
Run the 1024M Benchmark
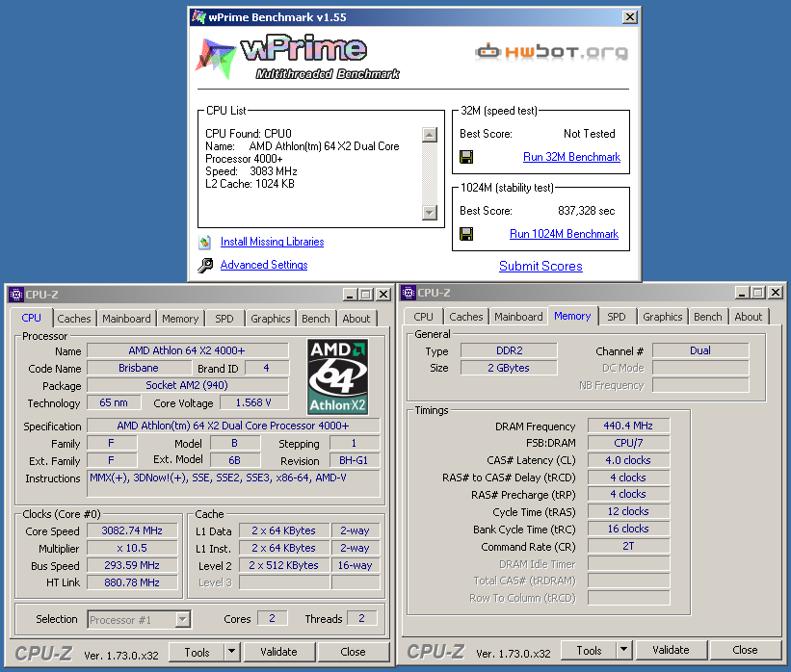564,234
